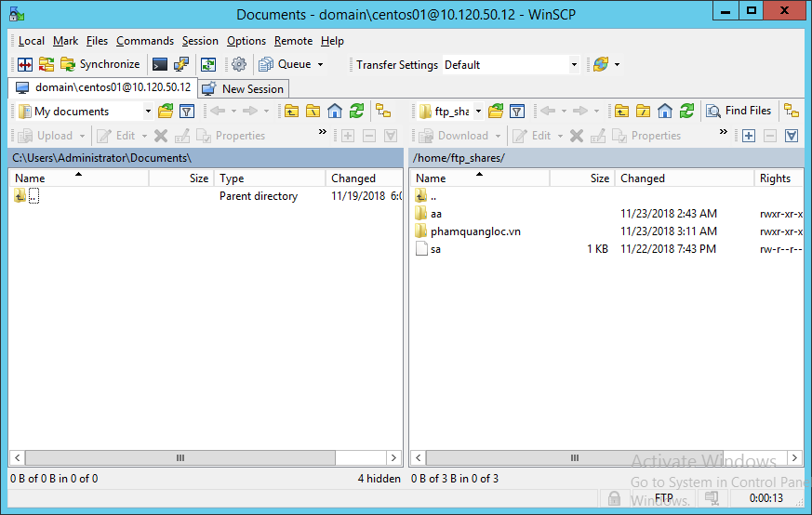The image size is (812, 515).
Task: Open the Local menu
Action: (31, 41)
